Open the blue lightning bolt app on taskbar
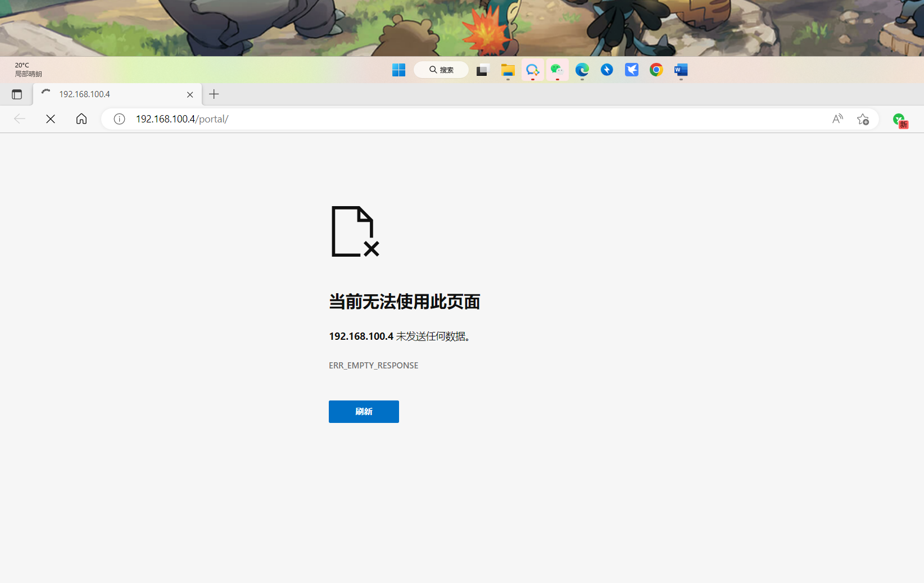The image size is (924, 583). tap(606, 70)
